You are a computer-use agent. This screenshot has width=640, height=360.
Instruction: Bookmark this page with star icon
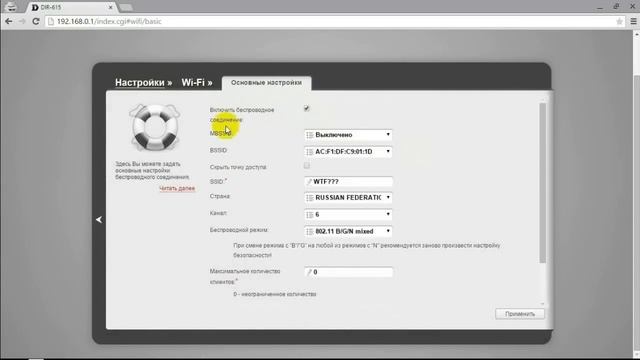pos(619,21)
